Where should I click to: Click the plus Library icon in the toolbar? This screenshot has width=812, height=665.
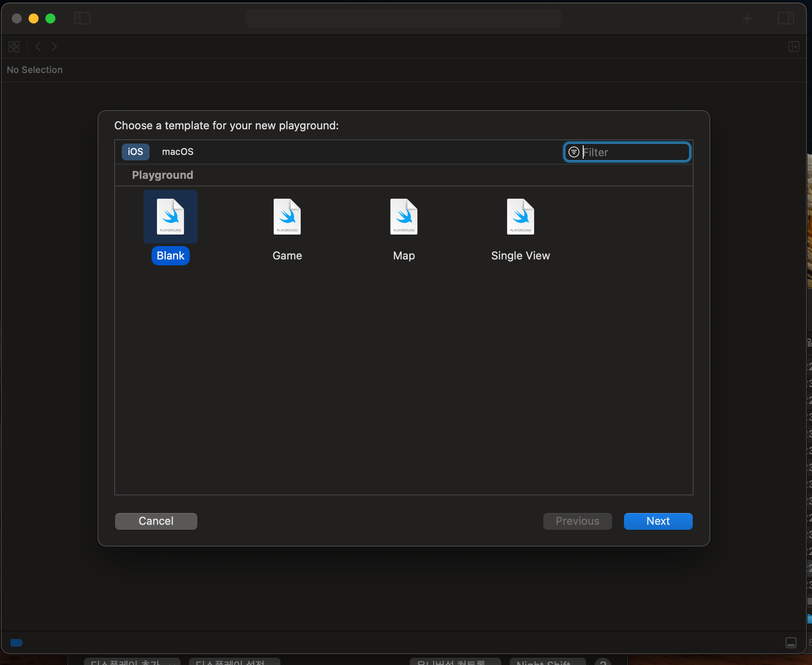747,18
